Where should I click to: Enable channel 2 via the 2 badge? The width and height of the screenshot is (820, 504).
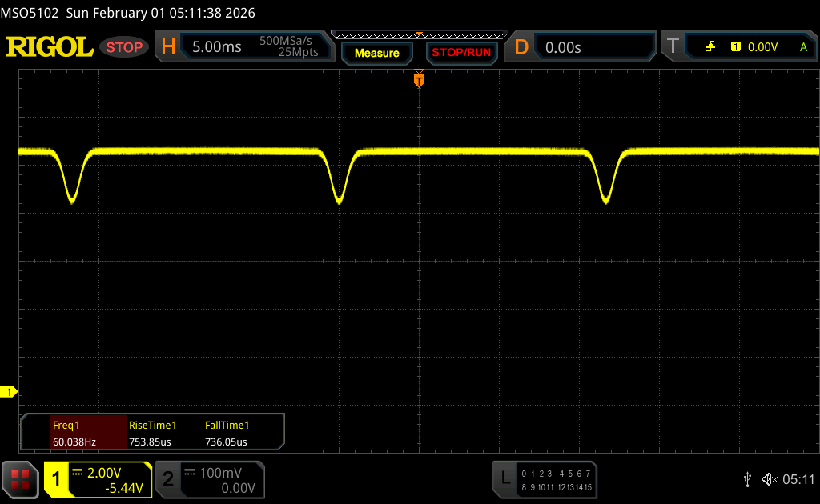[167, 479]
